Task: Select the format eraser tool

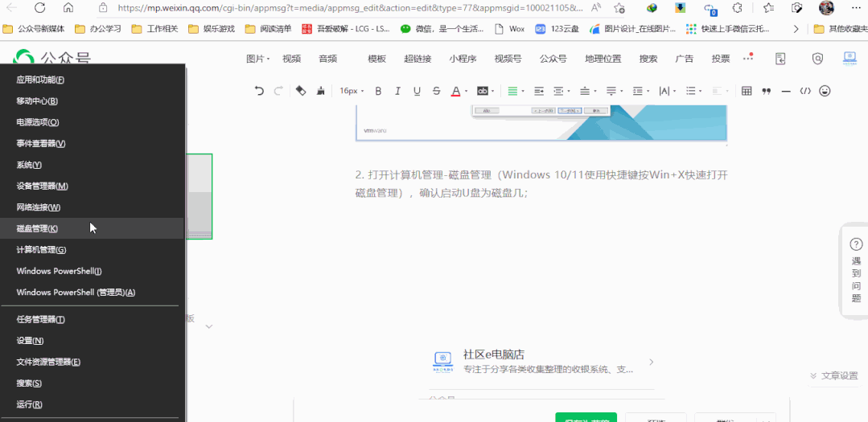Action: [x=301, y=91]
